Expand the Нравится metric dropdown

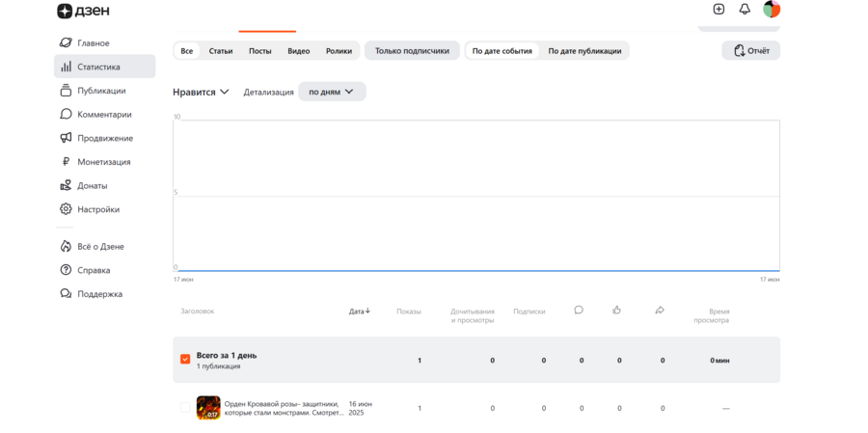201,92
